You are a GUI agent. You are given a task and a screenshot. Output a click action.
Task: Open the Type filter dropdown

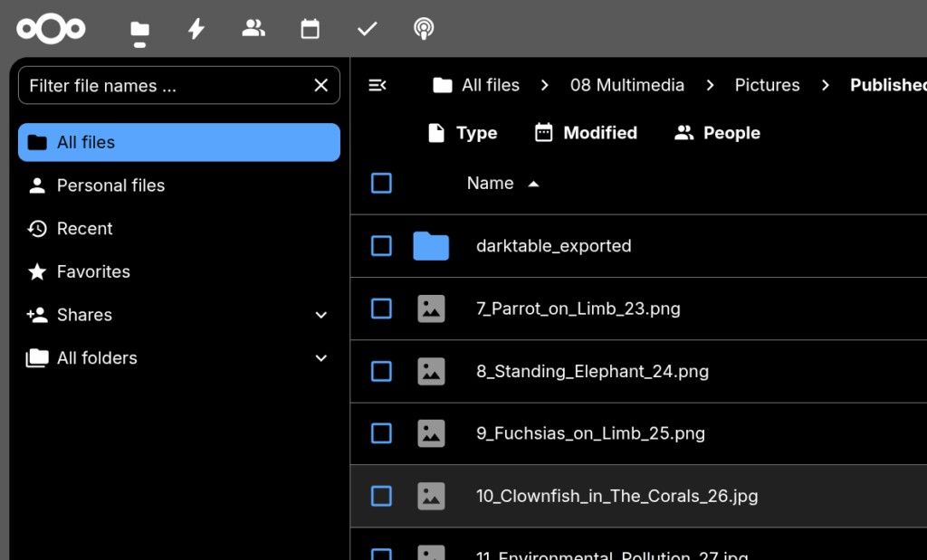(463, 133)
